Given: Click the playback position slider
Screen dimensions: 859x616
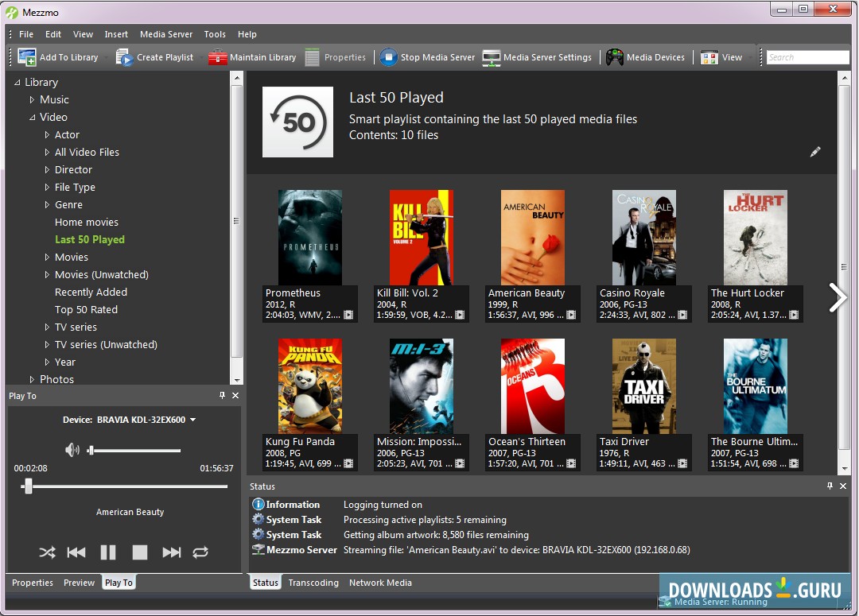Looking at the screenshot, I should tap(127, 486).
